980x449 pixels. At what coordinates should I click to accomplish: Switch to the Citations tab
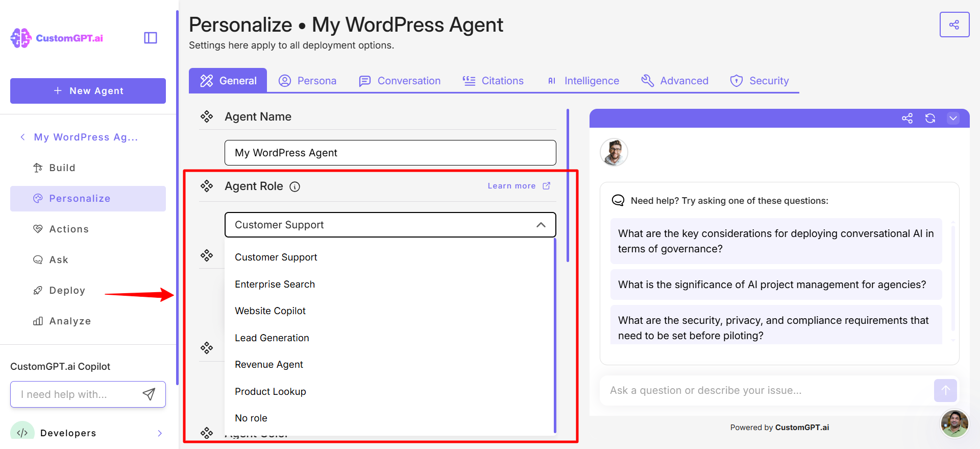pyautogui.click(x=493, y=81)
